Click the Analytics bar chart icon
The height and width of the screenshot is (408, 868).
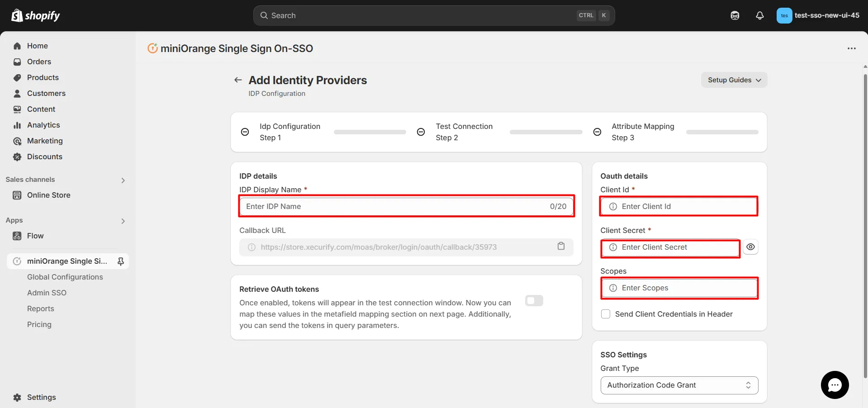coord(17,125)
